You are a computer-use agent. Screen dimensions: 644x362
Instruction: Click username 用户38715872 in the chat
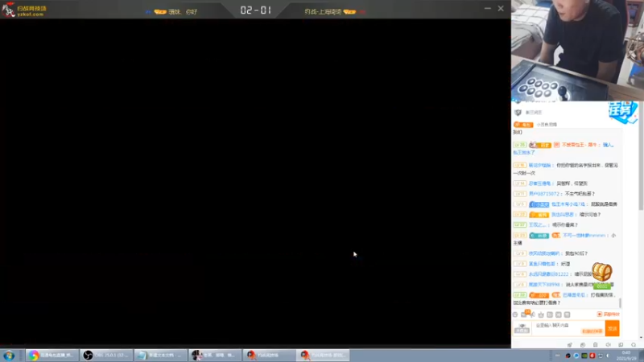point(544,194)
